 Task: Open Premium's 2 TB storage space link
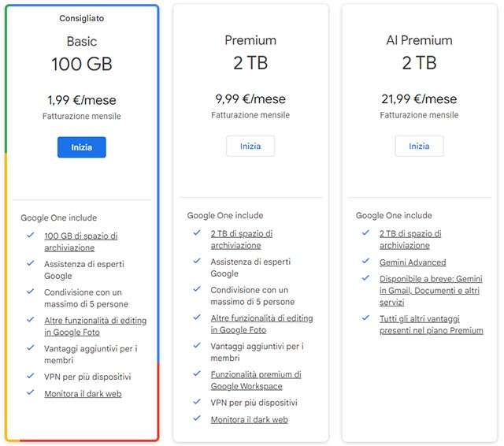241,239
